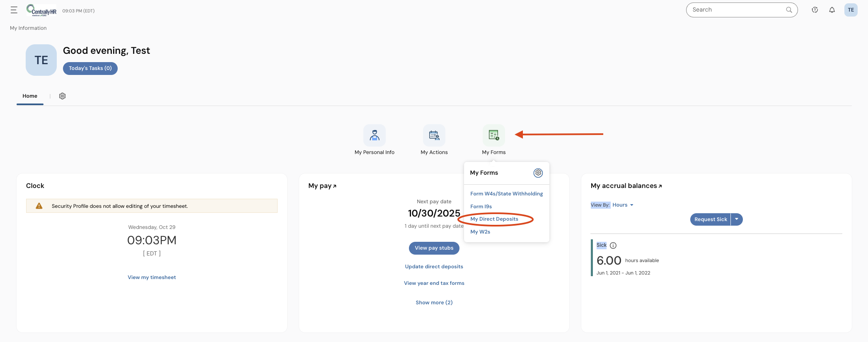Open the My Actions calendar icon
868x342 pixels.
[x=434, y=135]
